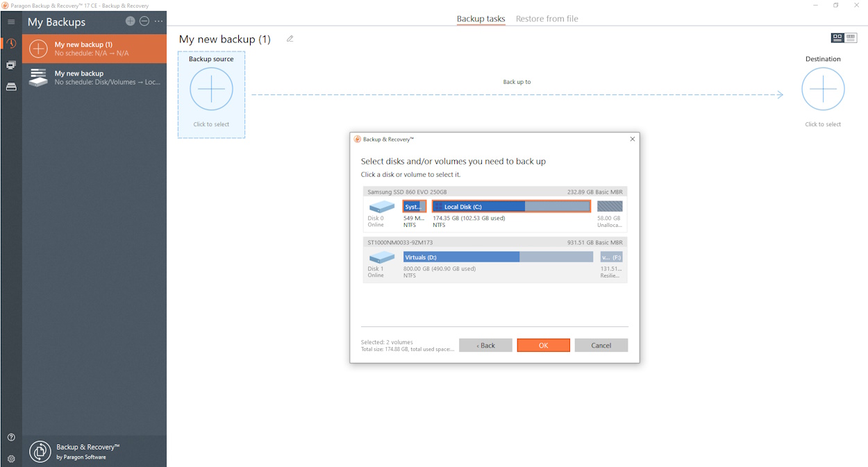Expand the Backup source selector

(x=211, y=89)
